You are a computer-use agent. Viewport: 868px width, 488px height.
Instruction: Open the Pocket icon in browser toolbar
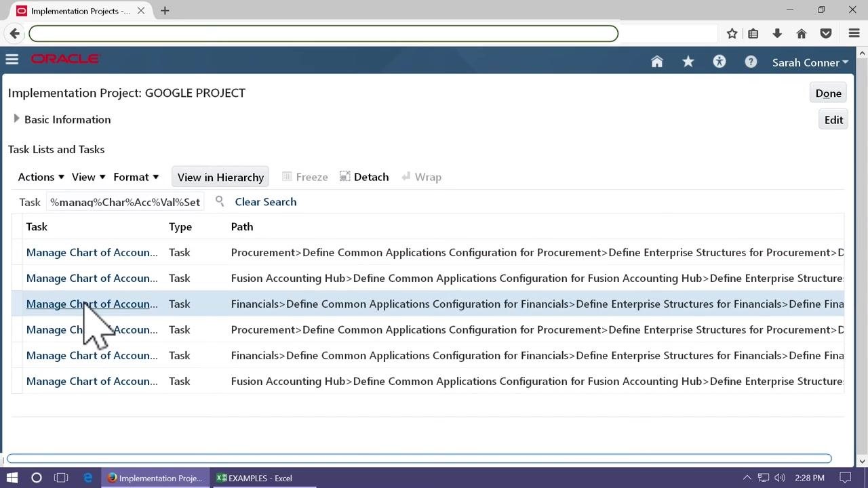point(826,33)
